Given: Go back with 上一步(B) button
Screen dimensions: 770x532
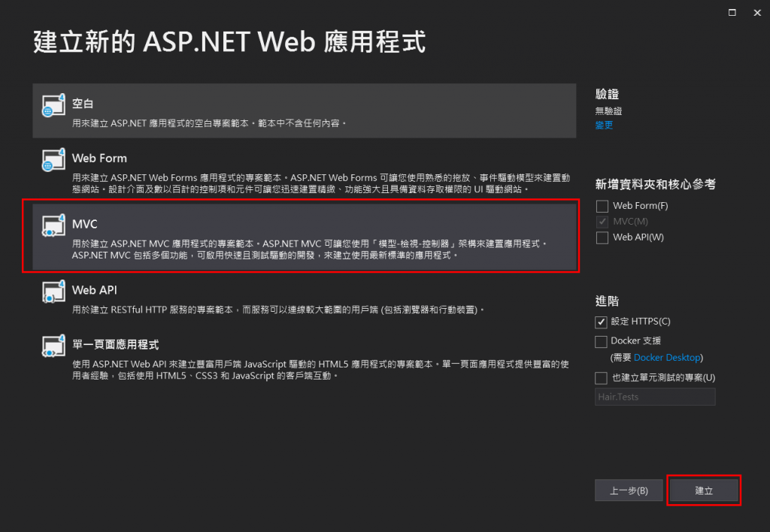Looking at the screenshot, I should [629, 490].
